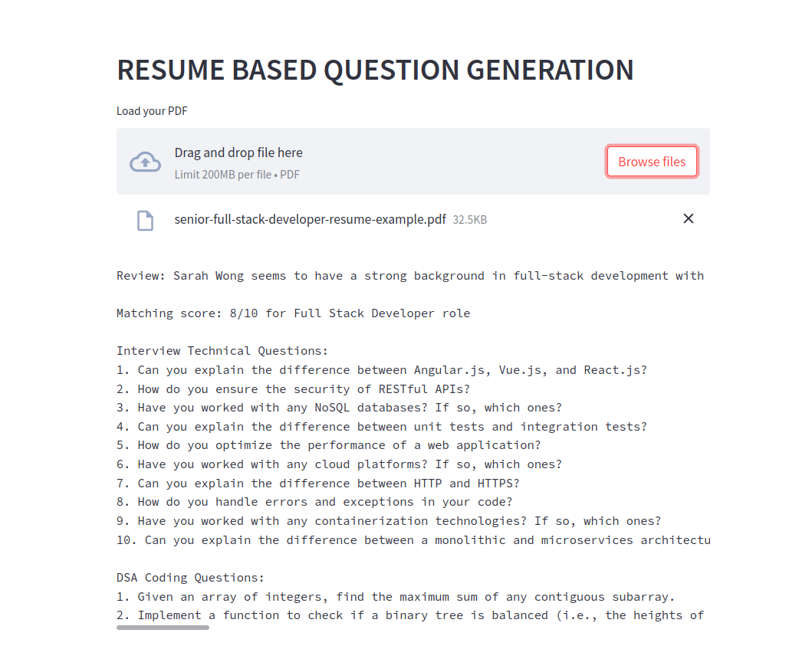Click the 'Load your PDF' label
The height and width of the screenshot is (659, 812).
coord(152,111)
